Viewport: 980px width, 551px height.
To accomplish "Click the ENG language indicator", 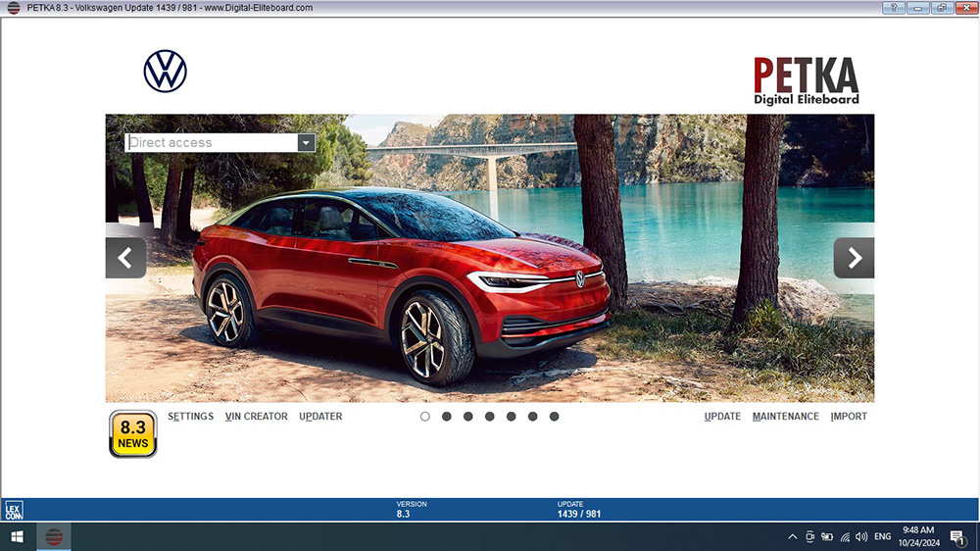I will (x=883, y=536).
